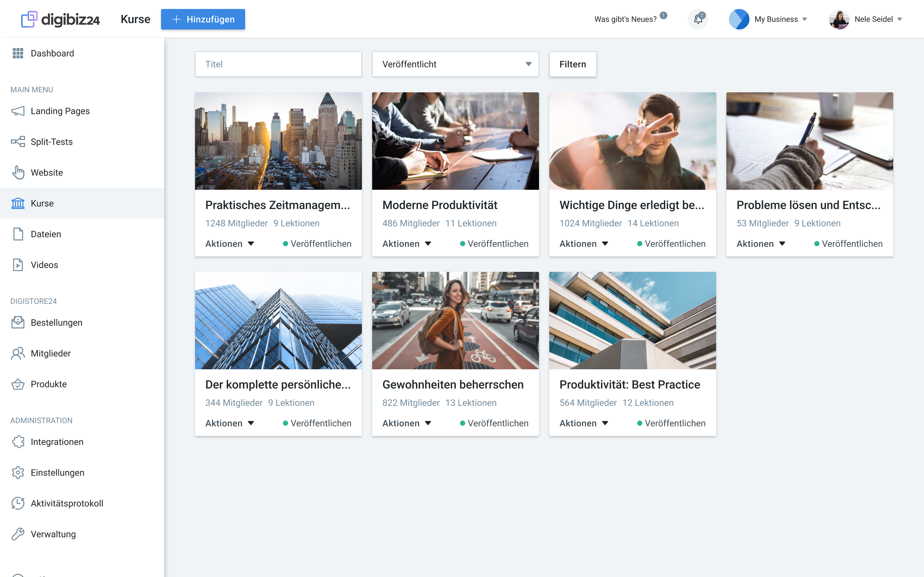The image size is (924, 577).
Task: Open the Landing Pages megaphone icon
Action: coord(18,111)
